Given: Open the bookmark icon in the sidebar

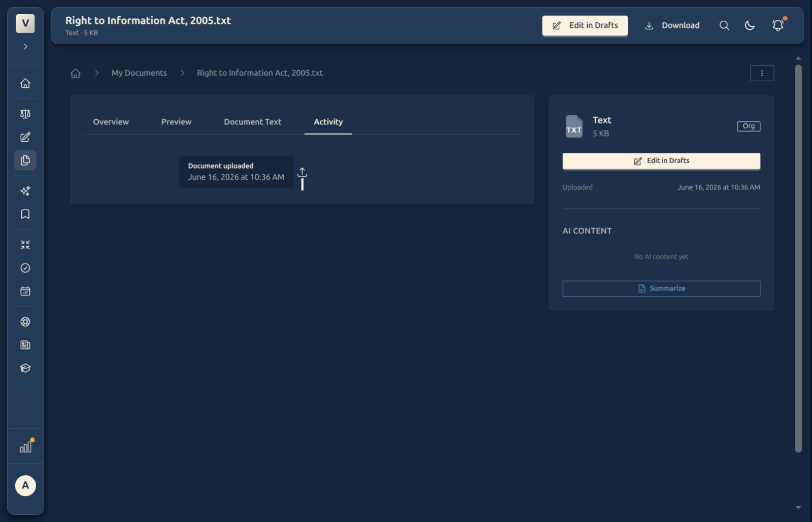Looking at the screenshot, I should 25,214.
